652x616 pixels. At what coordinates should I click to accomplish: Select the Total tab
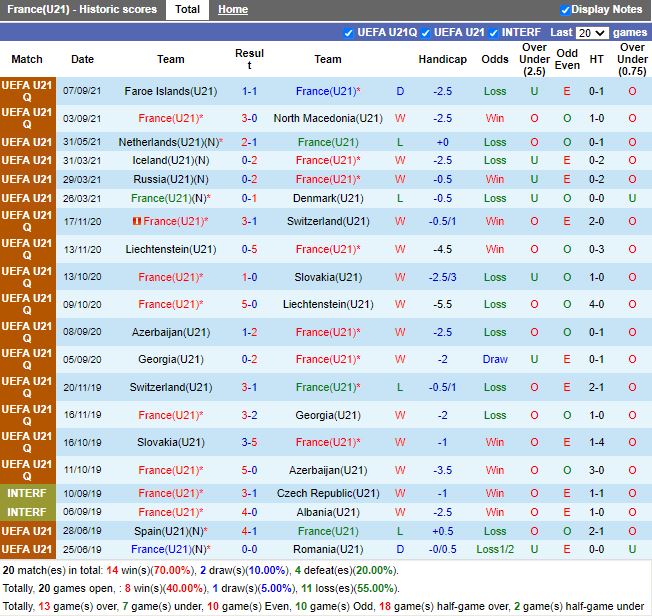pos(187,10)
